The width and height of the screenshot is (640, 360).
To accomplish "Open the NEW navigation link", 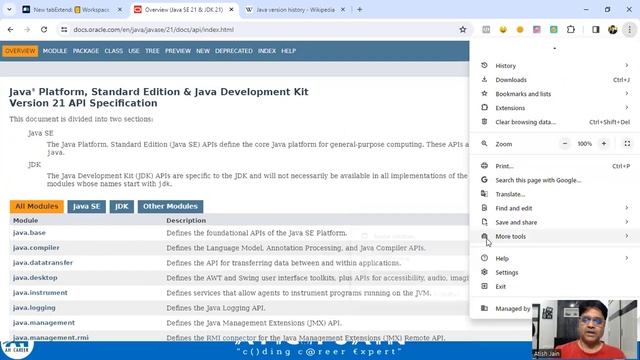I will (x=203, y=51).
